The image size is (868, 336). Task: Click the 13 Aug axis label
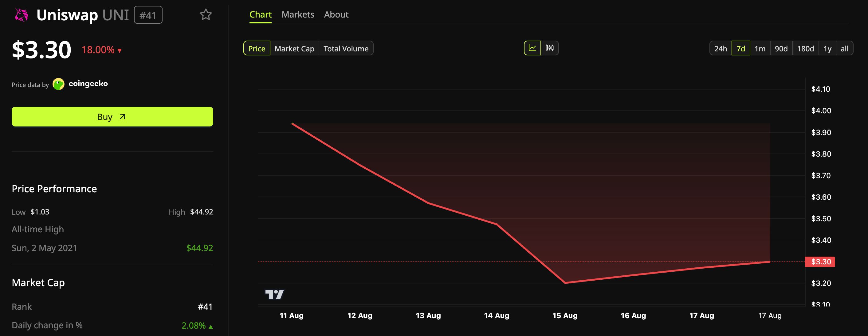pos(428,316)
